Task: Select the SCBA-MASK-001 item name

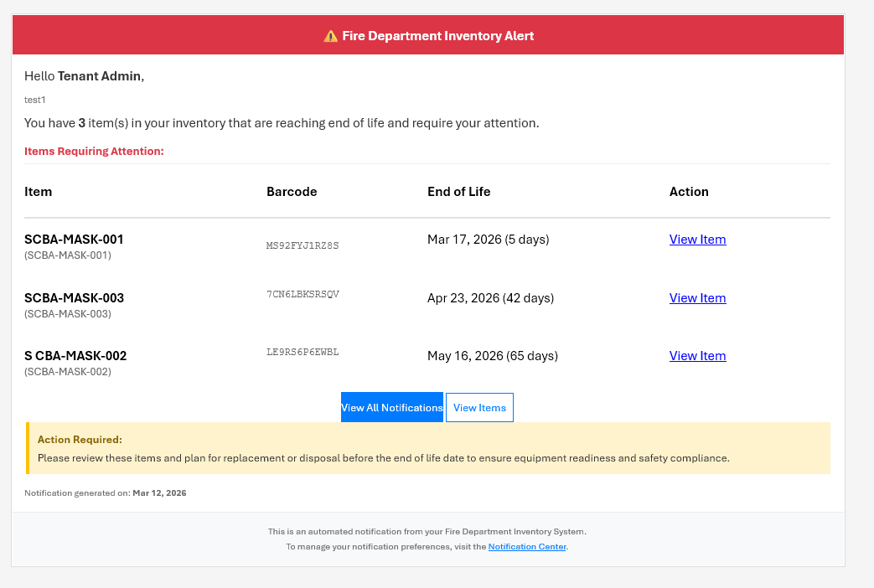Action: (74, 239)
